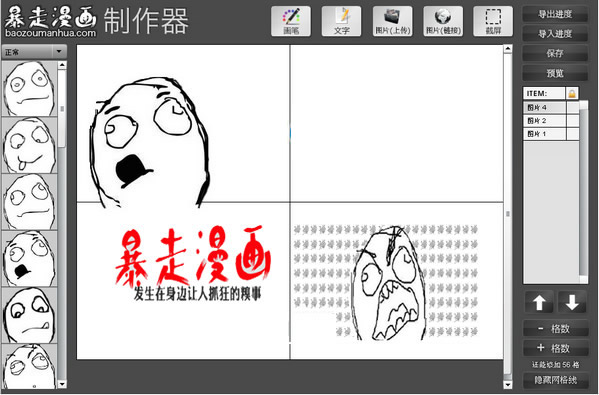Select the large gaping face on canvas
The width and height of the screenshot is (599, 395).
coord(149,142)
